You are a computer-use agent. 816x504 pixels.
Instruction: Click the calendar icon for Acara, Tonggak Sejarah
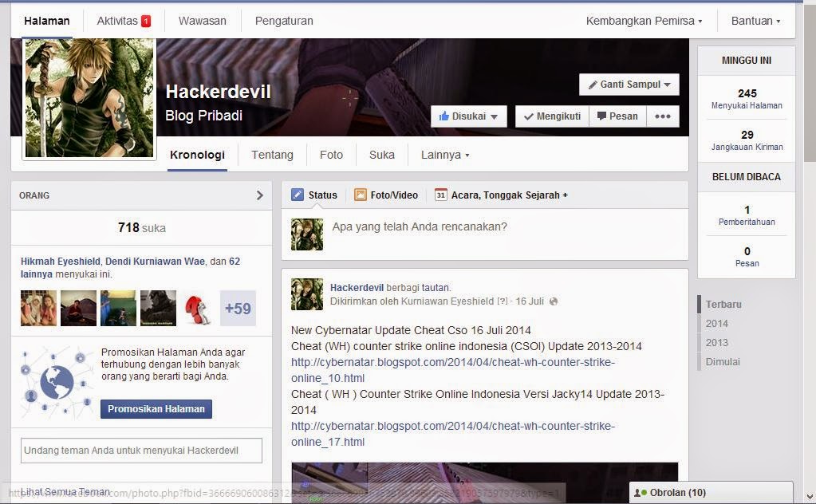pyautogui.click(x=441, y=195)
